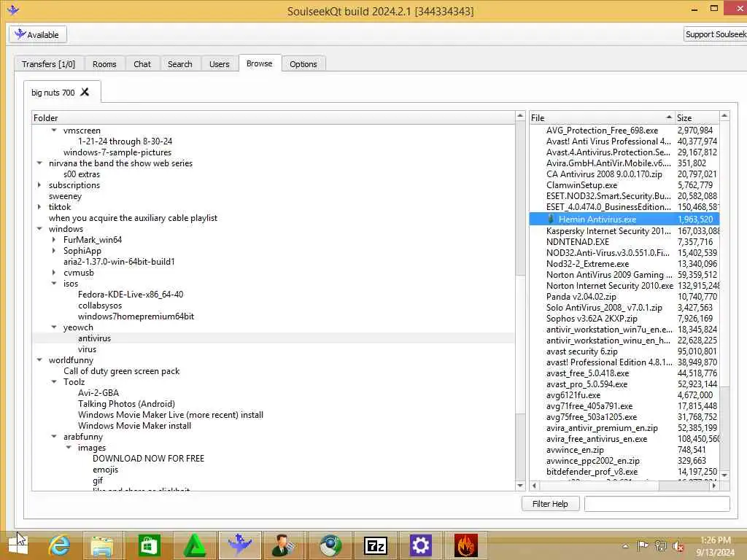This screenshot has width=747, height=560.
Task: Select the windows7homepremium64bit folder
Action: point(136,316)
